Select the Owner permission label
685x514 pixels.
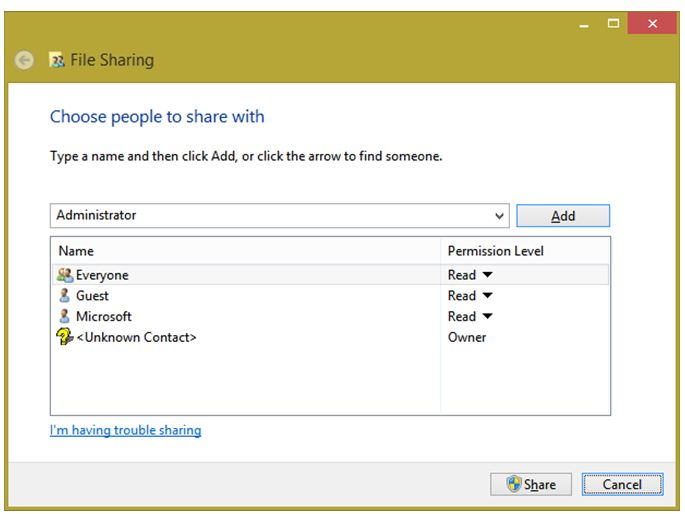click(467, 337)
